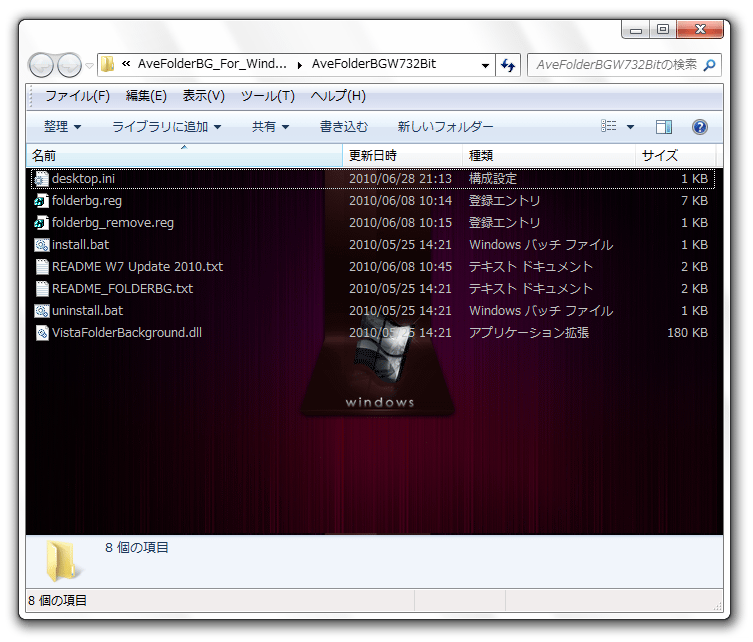753x642 pixels.
Task: Select the folderbg.reg file name
Action: [x=87, y=201]
